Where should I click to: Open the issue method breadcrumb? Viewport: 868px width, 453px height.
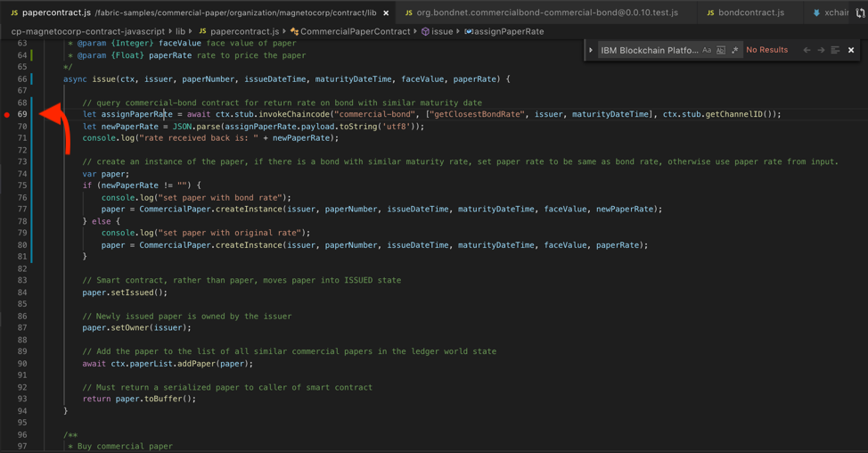point(442,31)
